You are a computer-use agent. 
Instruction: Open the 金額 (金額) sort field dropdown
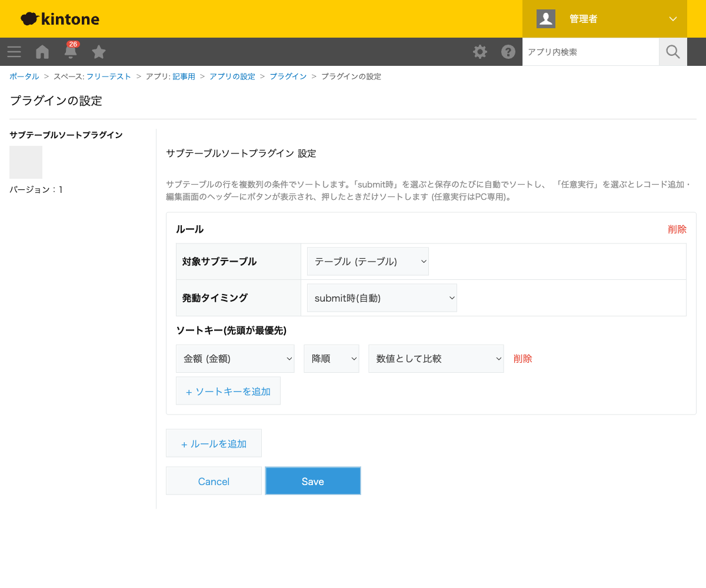pyautogui.click(x=235, y=359)
